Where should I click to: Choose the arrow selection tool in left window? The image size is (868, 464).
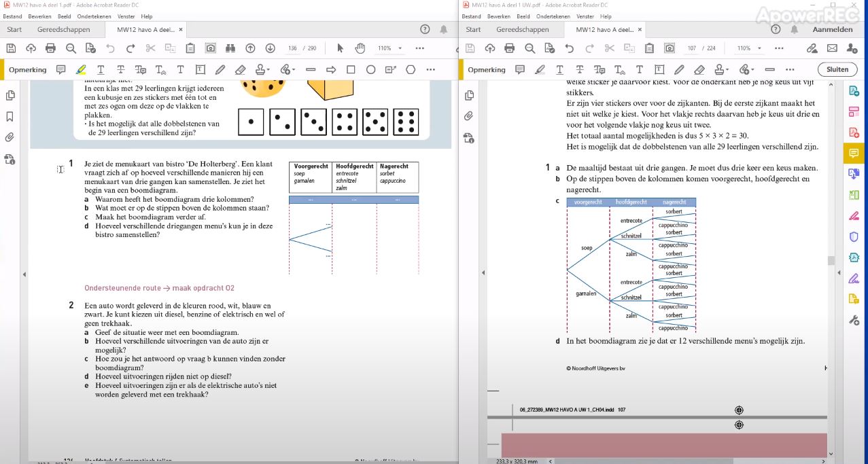tap(341, 48)
